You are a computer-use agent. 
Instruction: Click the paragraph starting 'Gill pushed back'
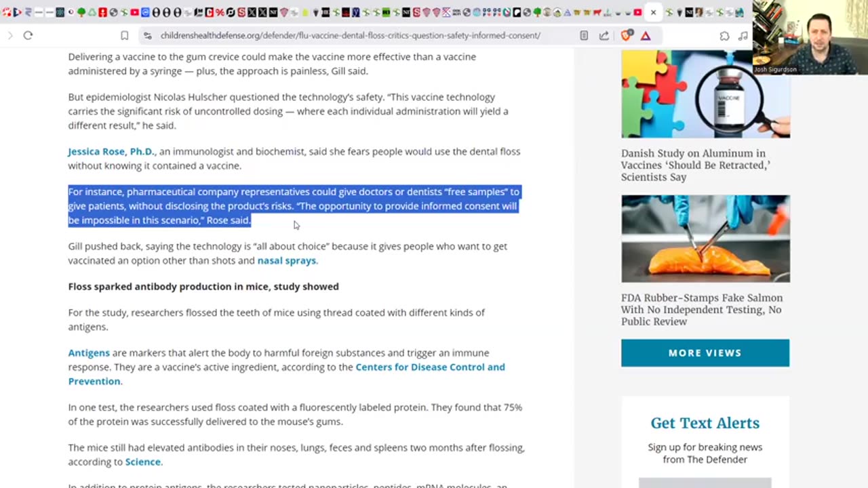pyautogui.click(x=288, y=253)
